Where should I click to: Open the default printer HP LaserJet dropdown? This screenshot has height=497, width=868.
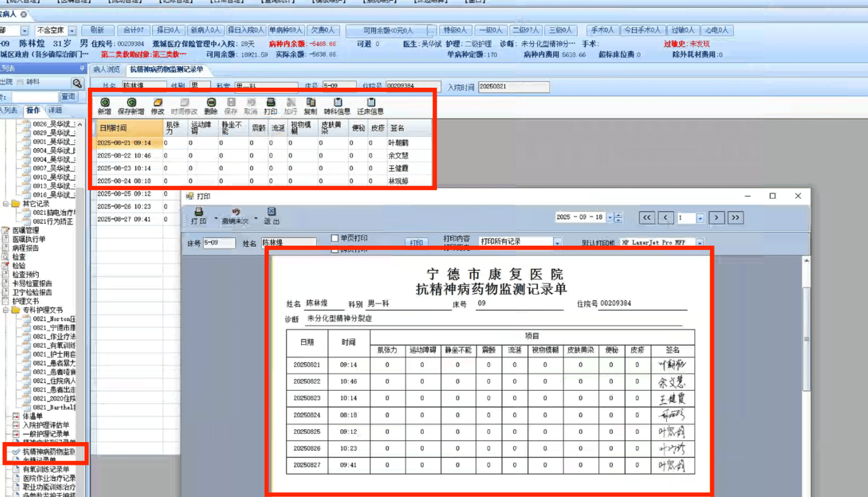coord(700,243)
